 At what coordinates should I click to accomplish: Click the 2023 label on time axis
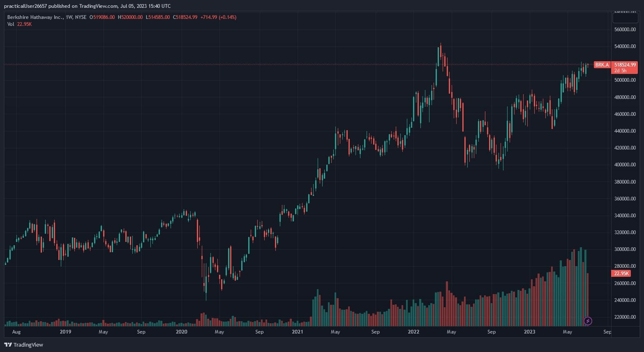[x=529, y=332]
